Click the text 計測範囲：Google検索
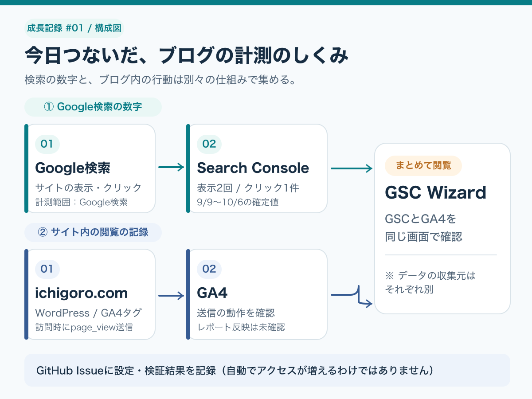532x399 pixels. click(x=82, y=202)
